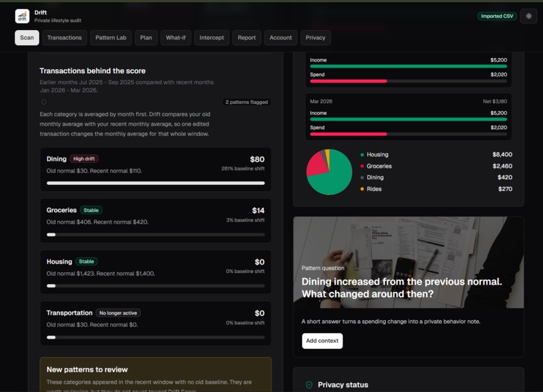Click the Dining $420 legend value

505,177
